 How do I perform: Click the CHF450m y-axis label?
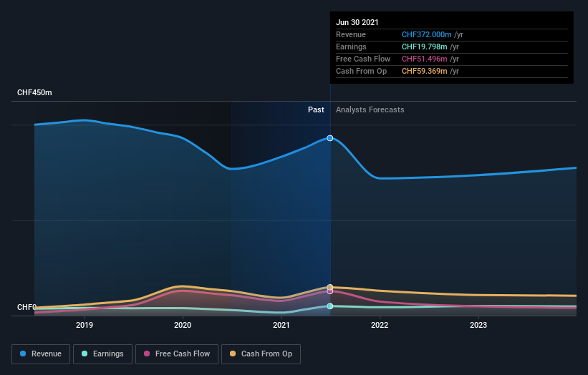tap(34, 92)
